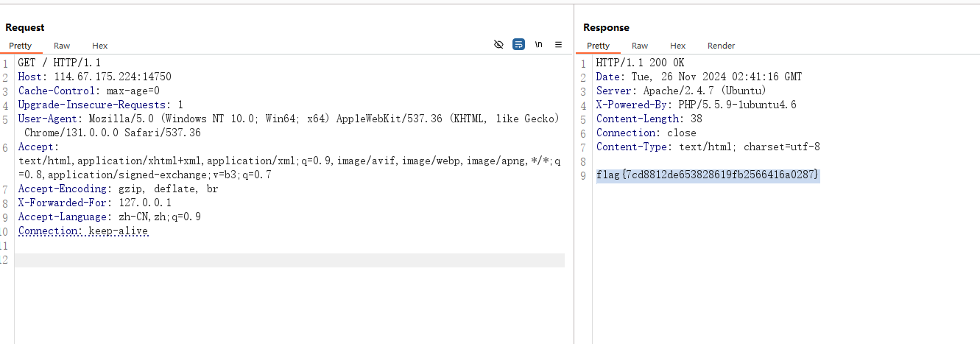Switch to the Request Hex tab
Viewport: 980px width, 344px height.
(x=99, y=46)
